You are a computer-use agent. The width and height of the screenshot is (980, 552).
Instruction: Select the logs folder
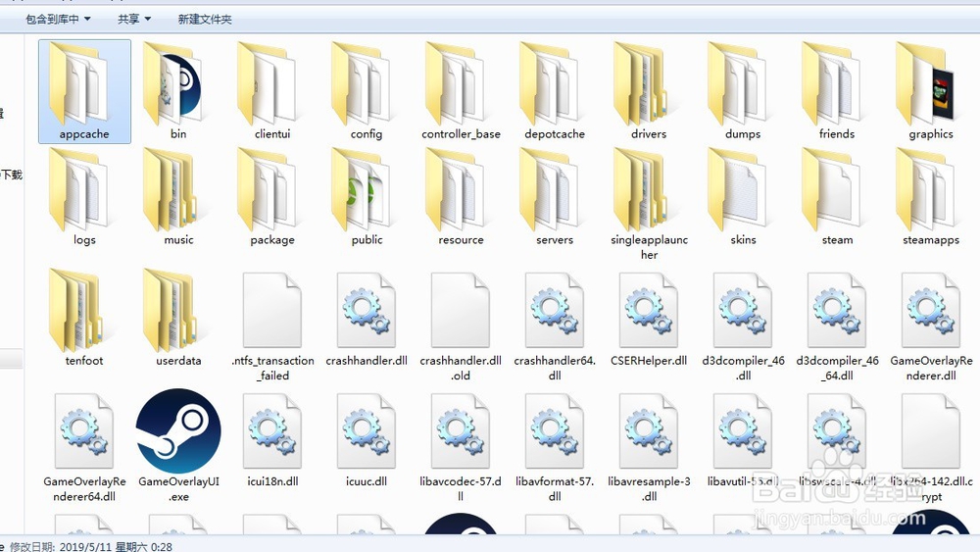coord(84,197)
